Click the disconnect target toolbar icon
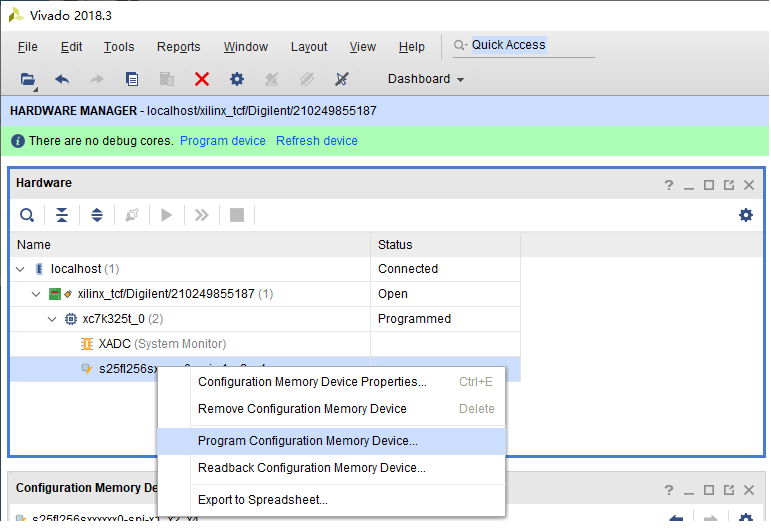Image resolution: width=771 pixels, height=530 pixels. point(341,79)
